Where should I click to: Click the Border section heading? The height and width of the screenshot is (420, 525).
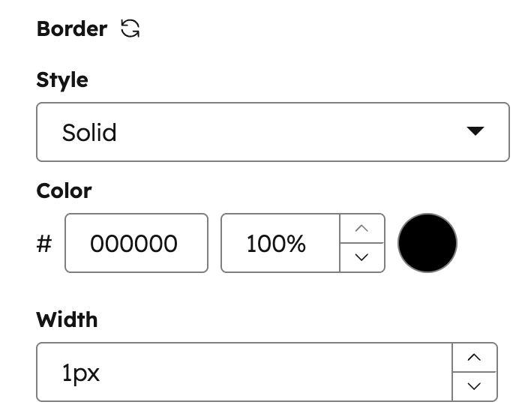click(x=72, y=29)
